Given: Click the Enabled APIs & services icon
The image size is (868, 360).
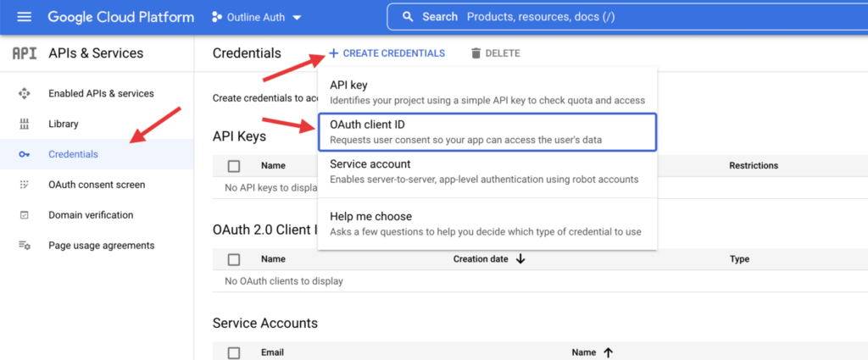Looking at the screenshot, I should pyautogui.click(x=24, y=93).
